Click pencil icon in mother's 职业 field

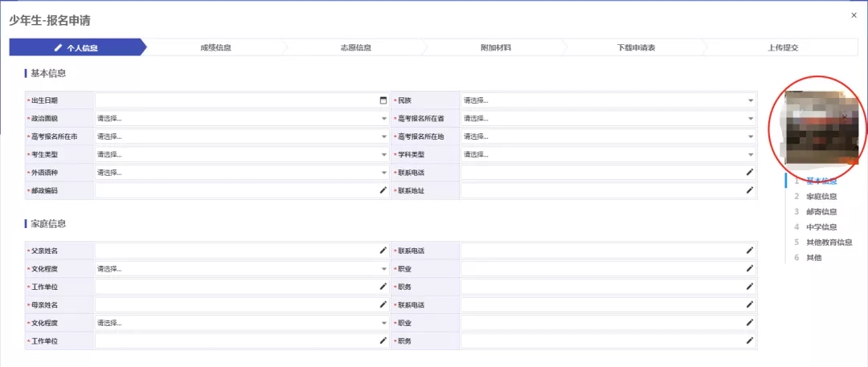(750, 323)
